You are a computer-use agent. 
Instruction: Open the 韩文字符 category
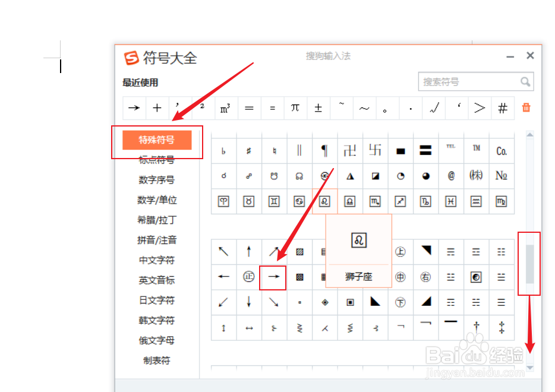click(157, 321)
